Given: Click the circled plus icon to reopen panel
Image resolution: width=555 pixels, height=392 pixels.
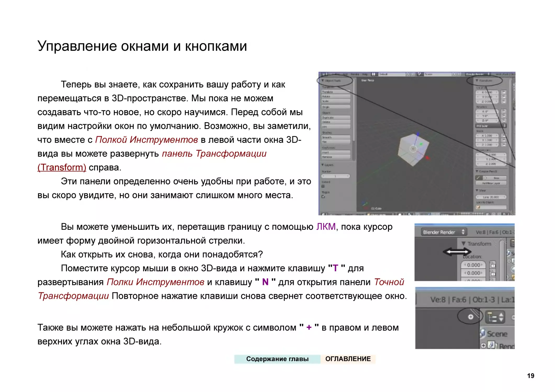Looking at the screenshot, I should point(471,317).
